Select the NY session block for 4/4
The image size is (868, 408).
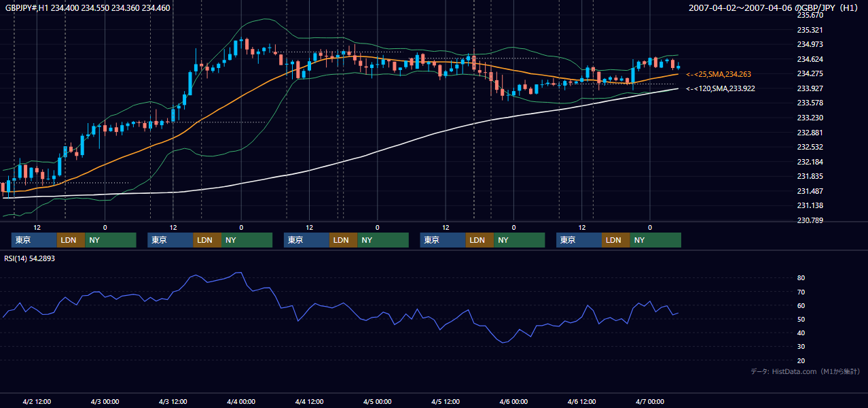pos(383,240)
